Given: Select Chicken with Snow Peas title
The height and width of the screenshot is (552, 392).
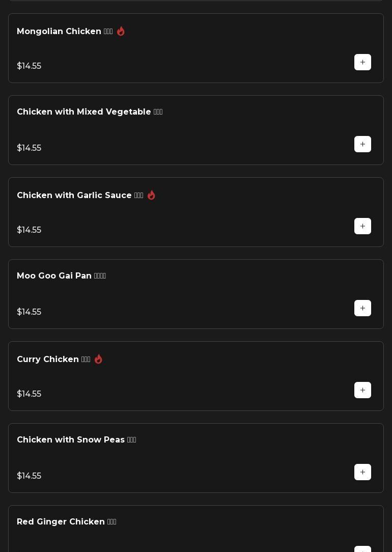Looking at the screenshot, I should click(x=71, y=440).
